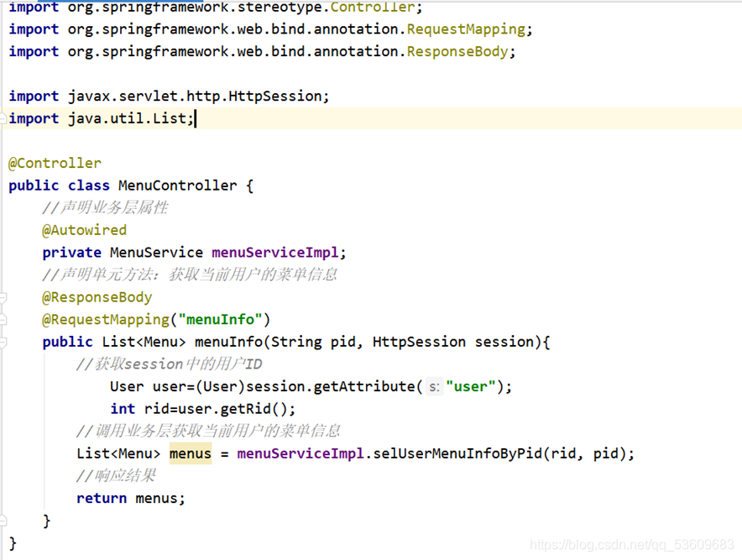Click the comment //声明单元方法：获取当前用户的菜单信息
This screenshot has height=560, width=742.
[x=190, y=275]
